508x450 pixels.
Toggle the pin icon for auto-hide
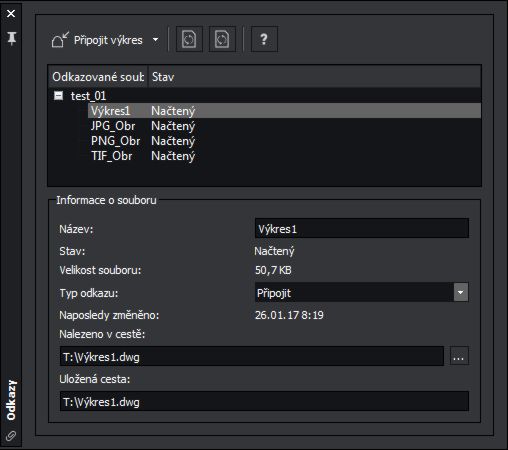click(x=11, y=38)
